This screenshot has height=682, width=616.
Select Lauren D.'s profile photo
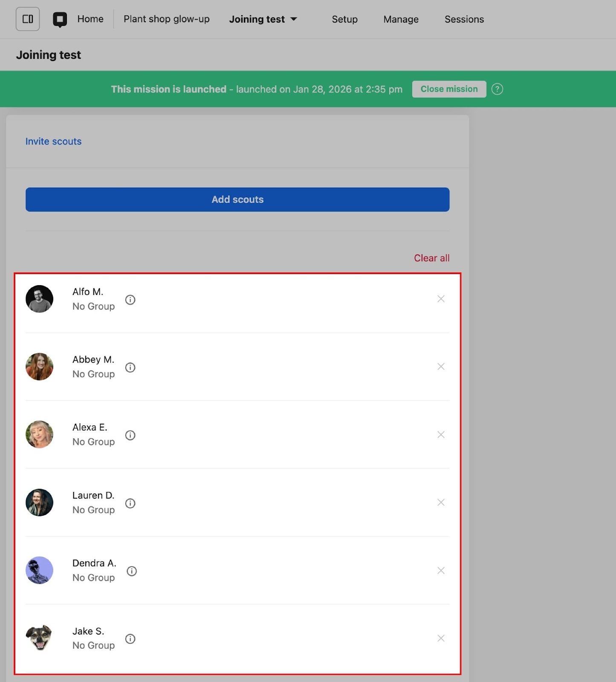coord(40,503)
